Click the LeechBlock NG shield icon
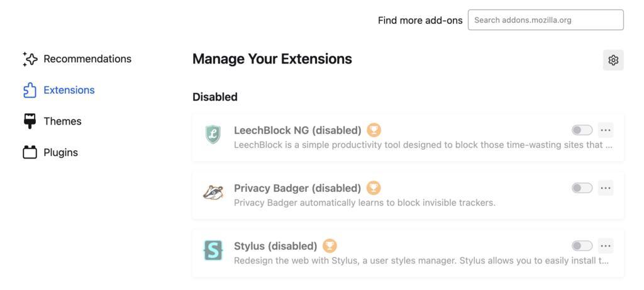The height and width of the screenshot is (290, 644). pos(213,134)
